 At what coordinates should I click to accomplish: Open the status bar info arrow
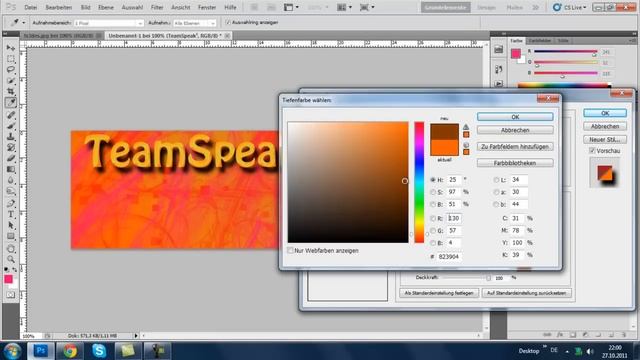(136, 336)
